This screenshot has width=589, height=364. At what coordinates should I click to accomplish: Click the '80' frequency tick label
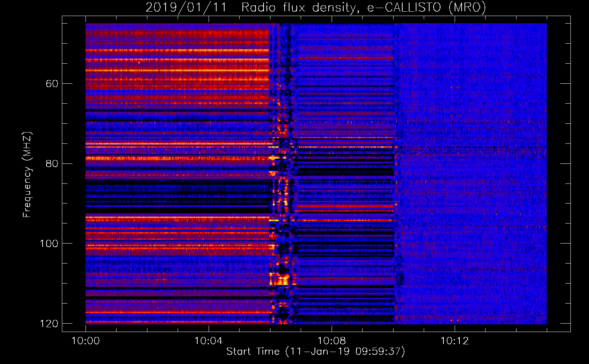(x=52, y=163)
